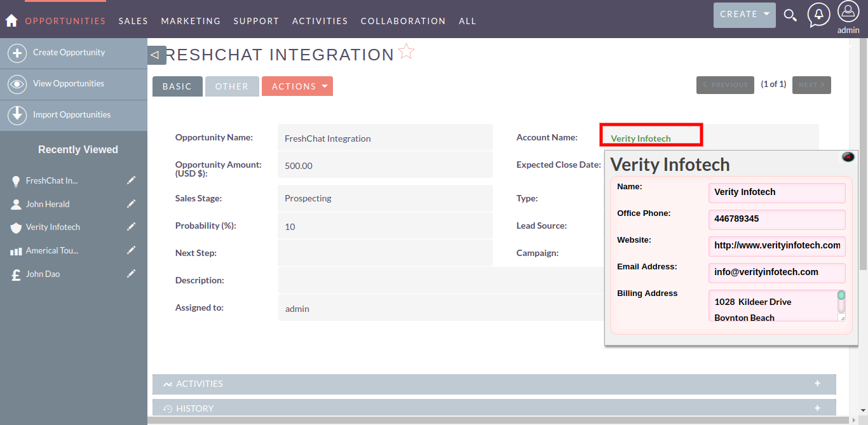Click Import Opportunities sidebar link
The height and width of the screenshot is (425, 868).
coord(72,115)
